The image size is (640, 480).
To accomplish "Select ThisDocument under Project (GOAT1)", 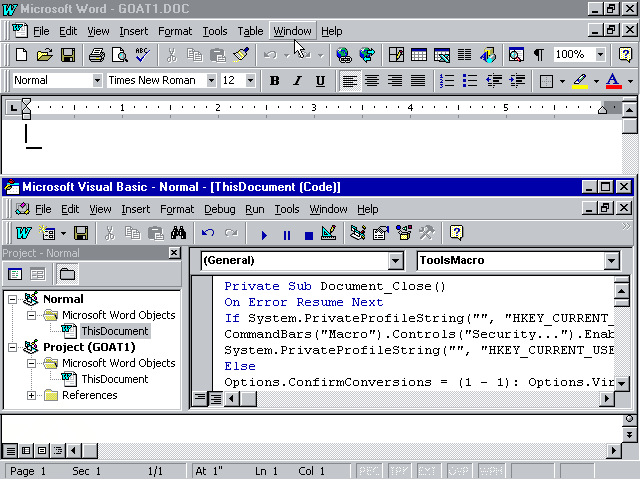I will [x=114, y=379].
